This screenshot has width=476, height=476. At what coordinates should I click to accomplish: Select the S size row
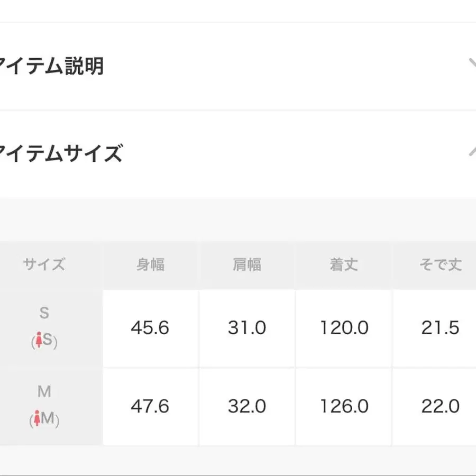[44, 328]
